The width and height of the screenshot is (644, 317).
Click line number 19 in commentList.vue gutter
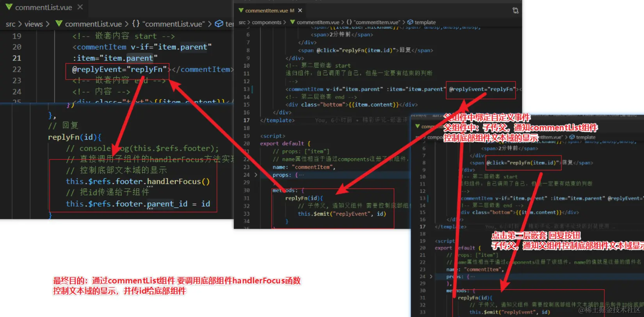(x=17, y=36)
